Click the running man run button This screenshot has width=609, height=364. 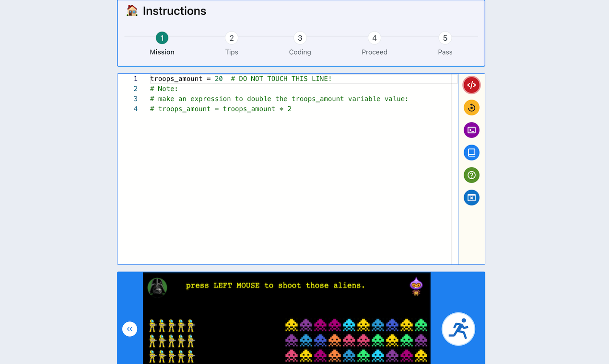[458, 329]
